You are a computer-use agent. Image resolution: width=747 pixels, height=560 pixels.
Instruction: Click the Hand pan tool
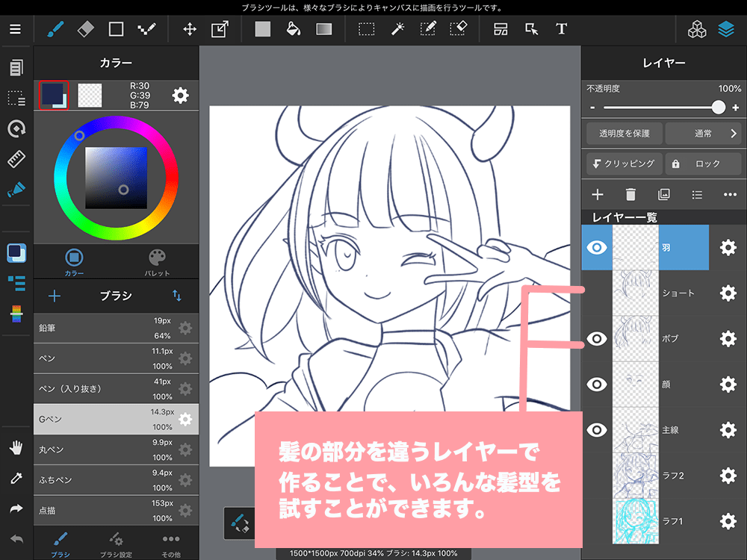coord(16,447)
